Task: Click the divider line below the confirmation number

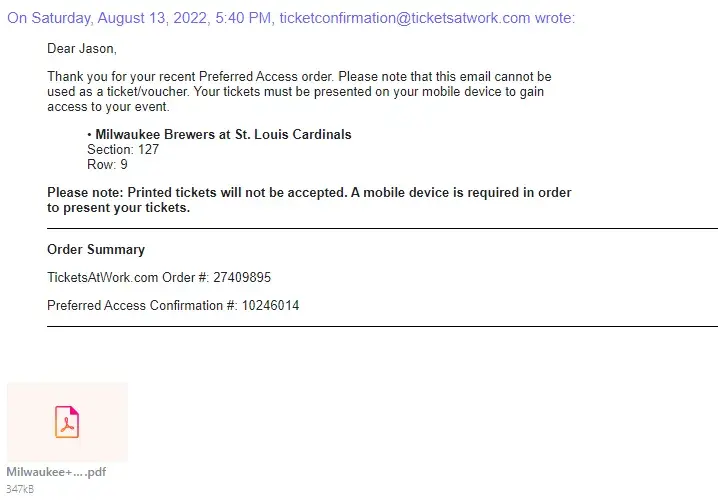Action: (382, 326)
